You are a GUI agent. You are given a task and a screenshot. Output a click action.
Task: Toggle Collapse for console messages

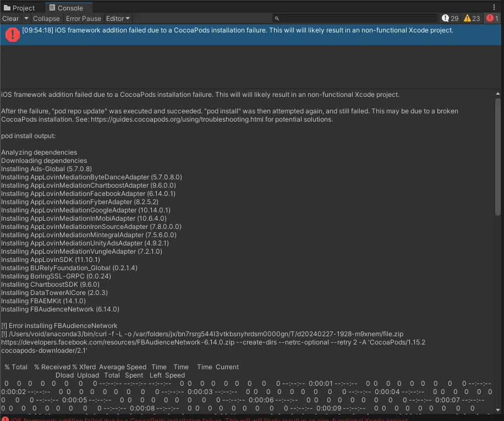click(x=46, y=19)
